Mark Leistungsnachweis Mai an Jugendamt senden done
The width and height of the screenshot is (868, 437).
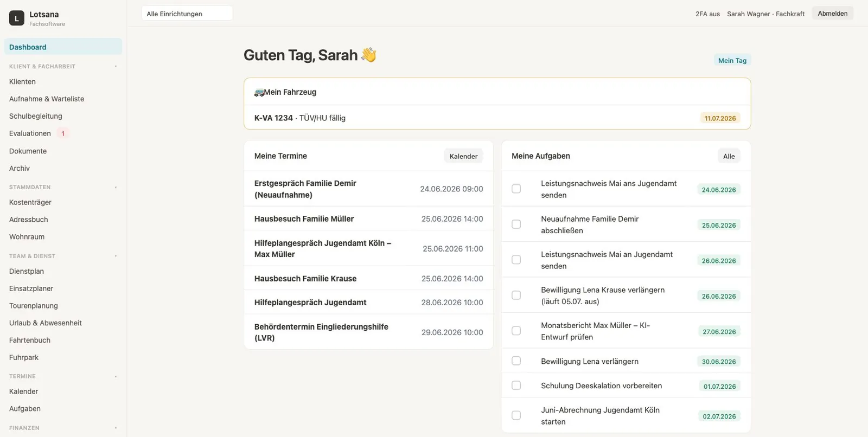516,260
